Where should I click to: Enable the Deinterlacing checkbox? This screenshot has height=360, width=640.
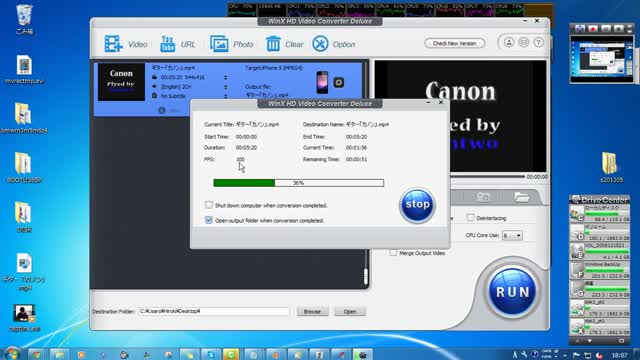(x=470, y=218)
